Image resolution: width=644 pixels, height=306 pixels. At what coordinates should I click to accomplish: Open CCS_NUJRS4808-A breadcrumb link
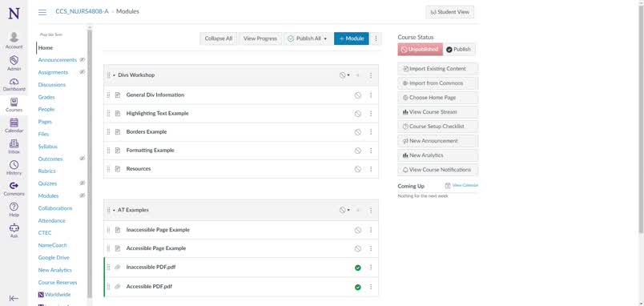click(x=83, y=11)
